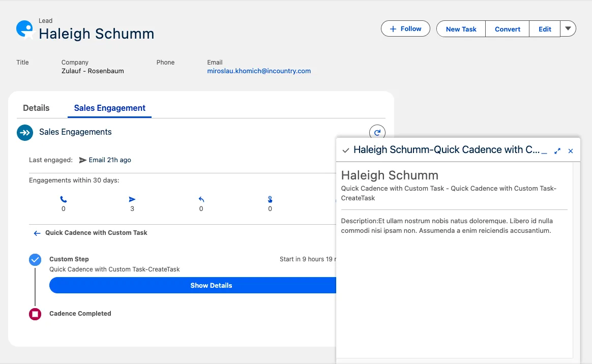Click the refresh Sales Engagements icon

coord(377,133)
